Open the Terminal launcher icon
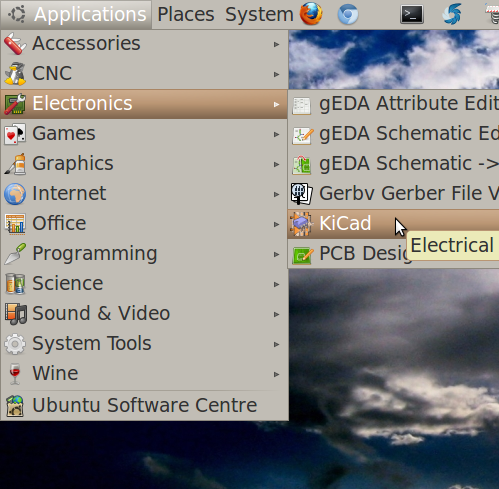The width and height of the screenshot is (499, 489). coord(412,14)
